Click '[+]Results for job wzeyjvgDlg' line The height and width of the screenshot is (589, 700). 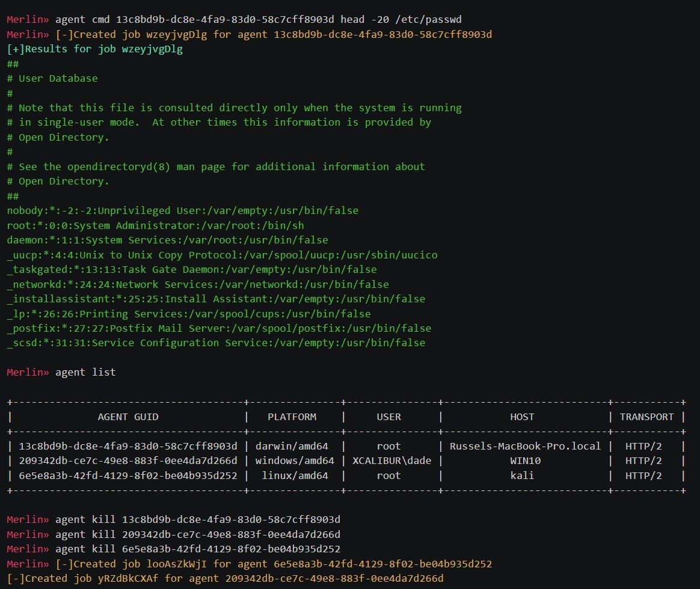tap(94, 49)
